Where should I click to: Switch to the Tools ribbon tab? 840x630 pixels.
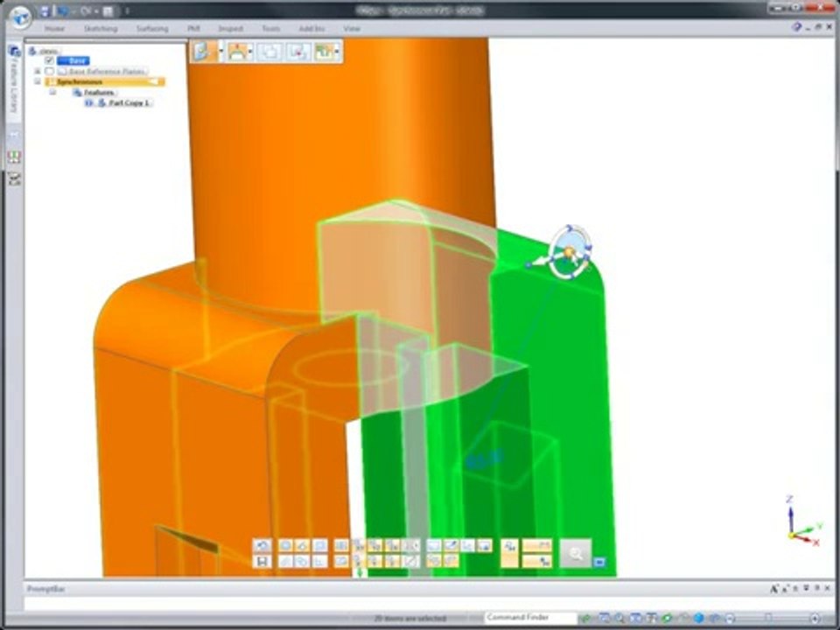[x=271, y=28]
